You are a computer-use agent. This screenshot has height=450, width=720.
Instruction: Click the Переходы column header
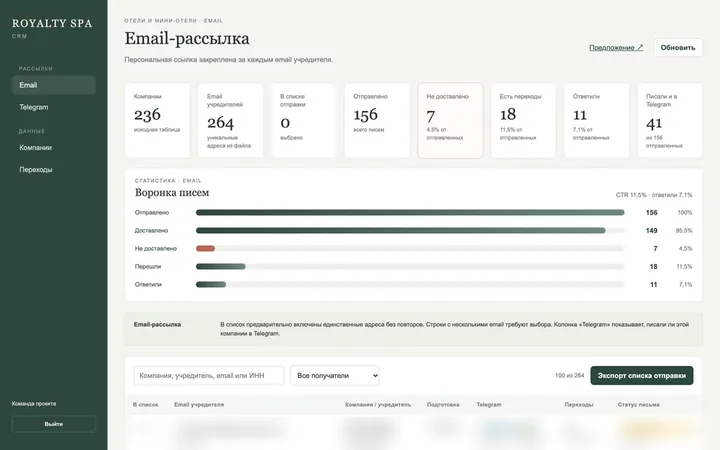point(579,405)
